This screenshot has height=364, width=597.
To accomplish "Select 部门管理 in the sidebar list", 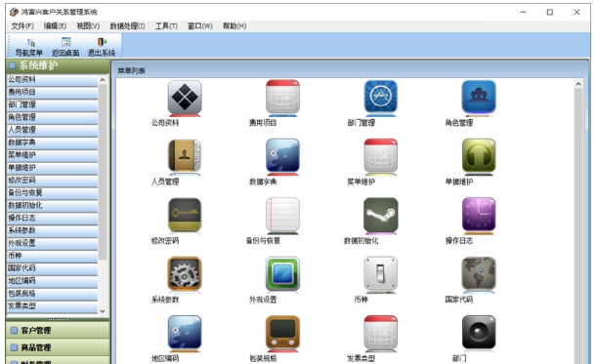I will click(53, 104).
